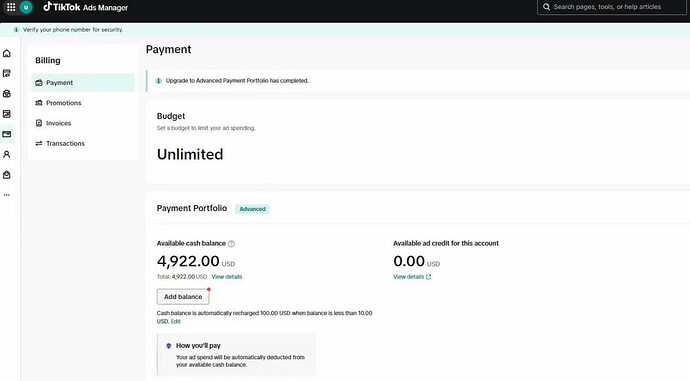
Task: Click the Add balance button
Action: 183,297
